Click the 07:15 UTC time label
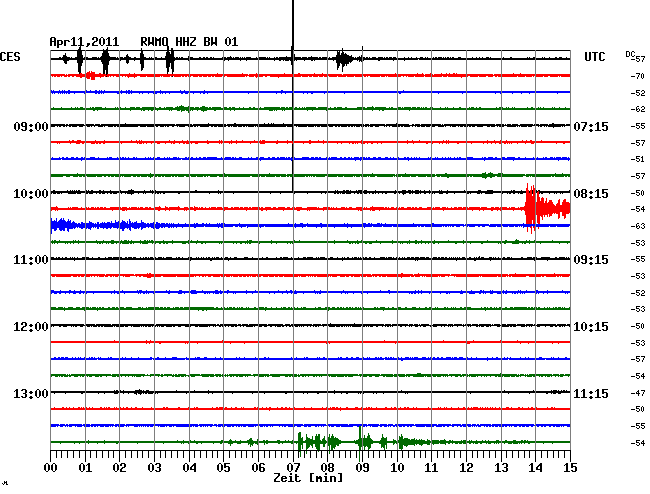 pyautogui.click(x=591, y=126)
